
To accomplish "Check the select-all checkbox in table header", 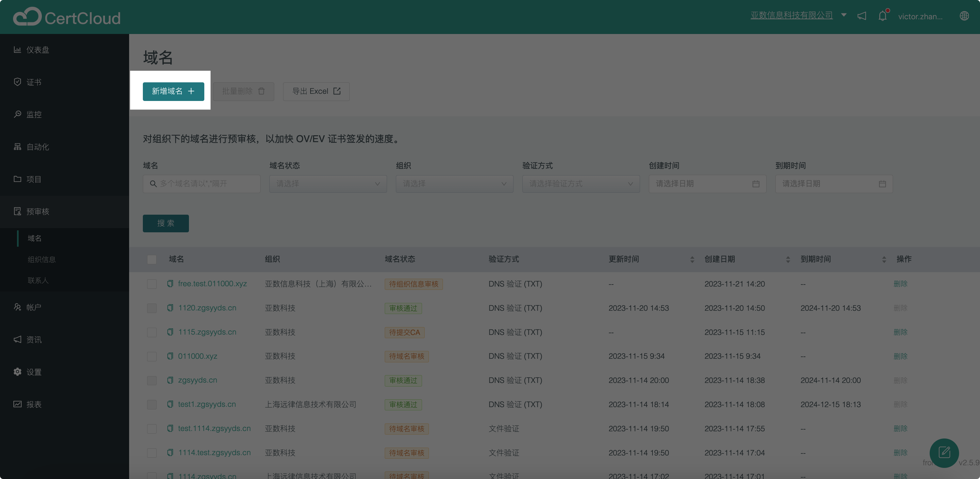I will [152, 259].
